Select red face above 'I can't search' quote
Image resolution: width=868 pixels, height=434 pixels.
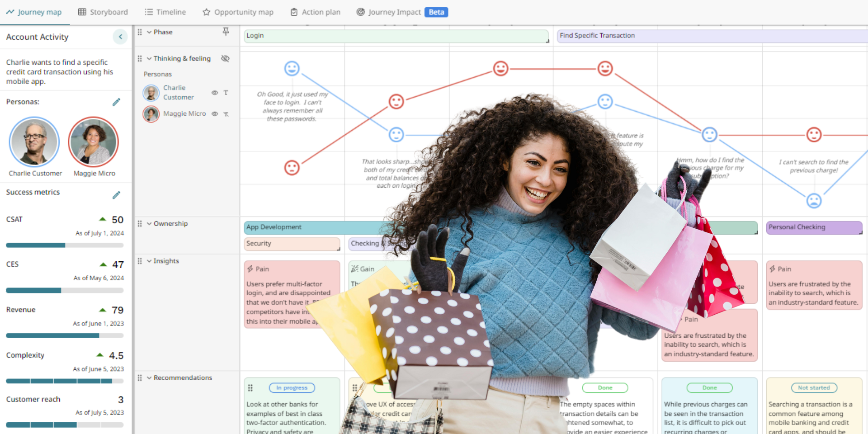point(814,135)
